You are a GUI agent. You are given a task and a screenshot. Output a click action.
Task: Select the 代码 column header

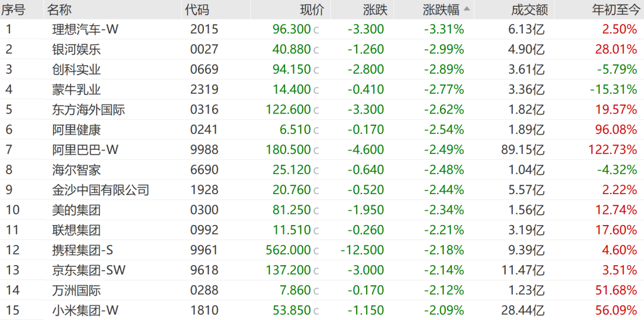[x=197, y=10]
